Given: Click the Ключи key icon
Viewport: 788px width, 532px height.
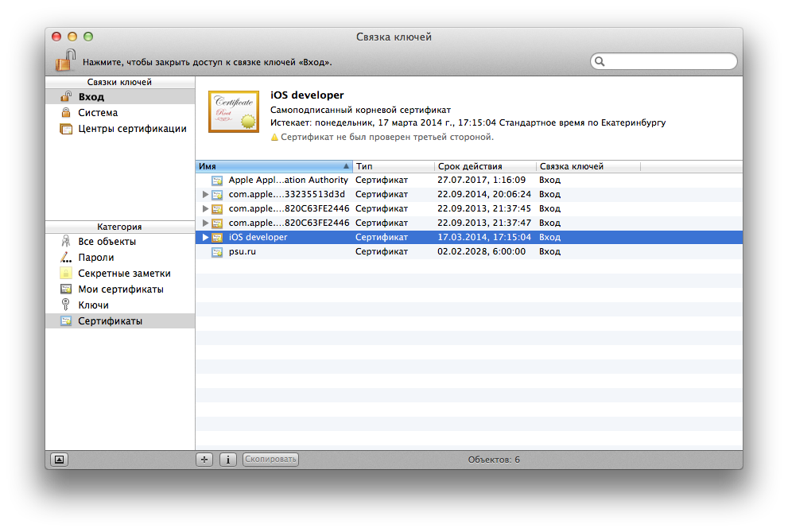Looking at the screenshot, I should [x=65, y=305].
